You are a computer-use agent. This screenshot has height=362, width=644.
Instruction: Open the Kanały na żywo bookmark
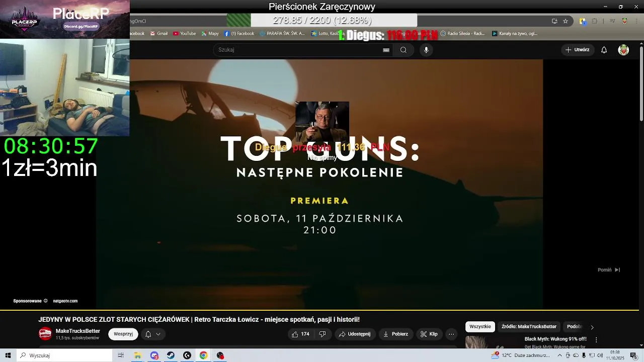click(515, 34)
